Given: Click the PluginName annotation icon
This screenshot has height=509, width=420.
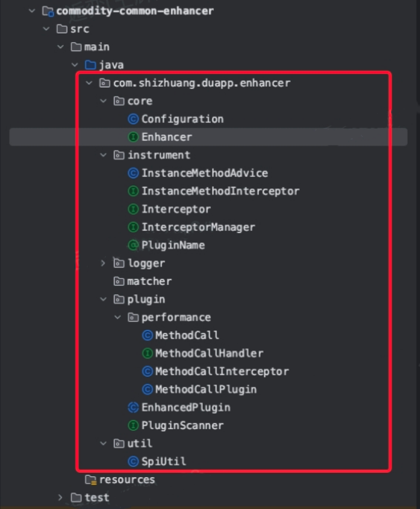Looking at the screenshot, I should 132,245.
